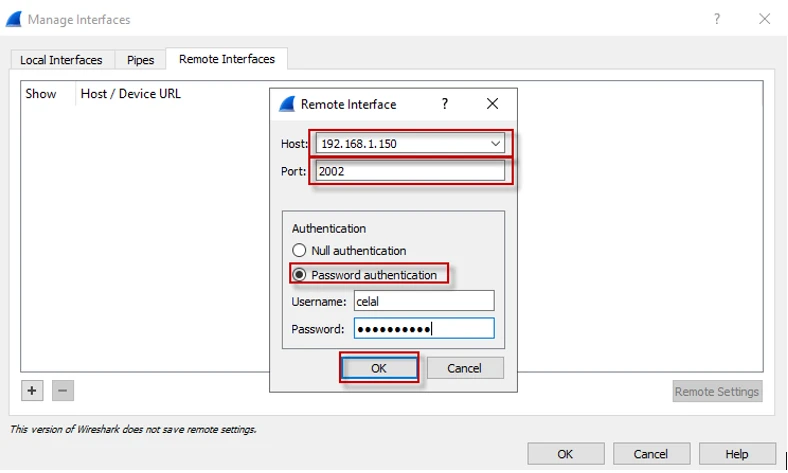Viewport: 788px width, 473px height.
Task: Click the help question mark in Manage Interfaces title bar
Action: tap(717, 19)
